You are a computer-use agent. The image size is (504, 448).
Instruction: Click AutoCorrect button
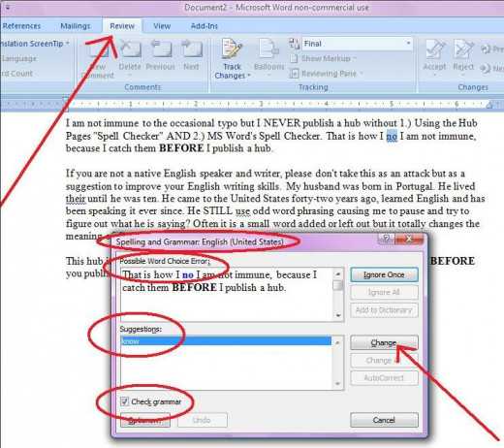coord(384,378)
